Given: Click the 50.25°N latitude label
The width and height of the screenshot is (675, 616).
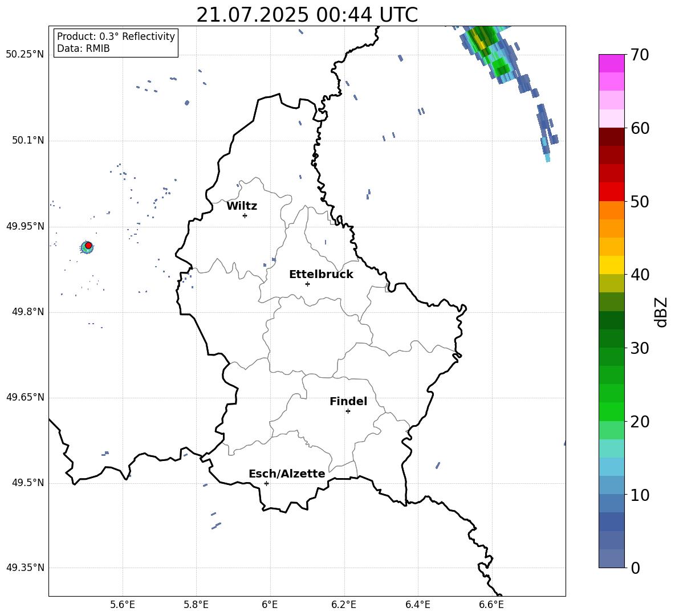Looking at the screenshot, I should (x=25, y=55).
